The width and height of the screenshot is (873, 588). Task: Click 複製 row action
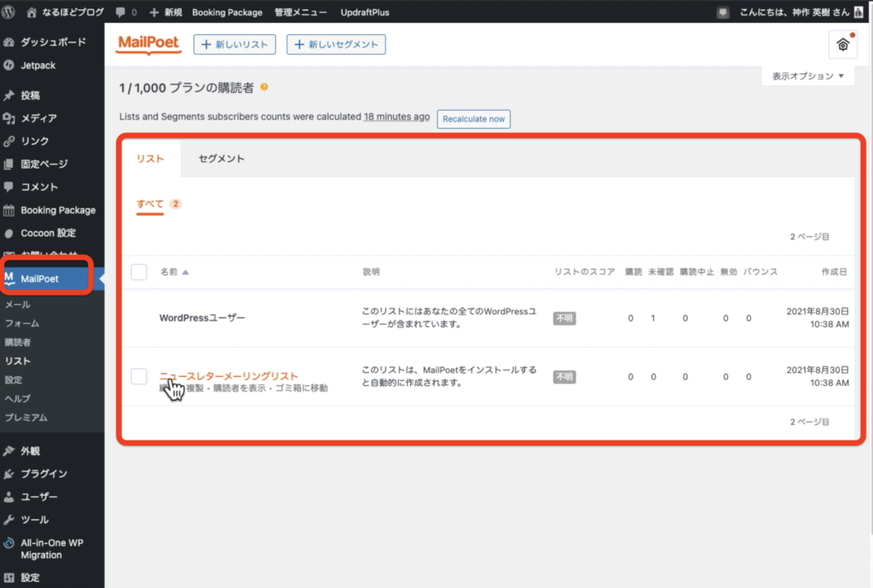pyautogui.click(x=195, y=388)
